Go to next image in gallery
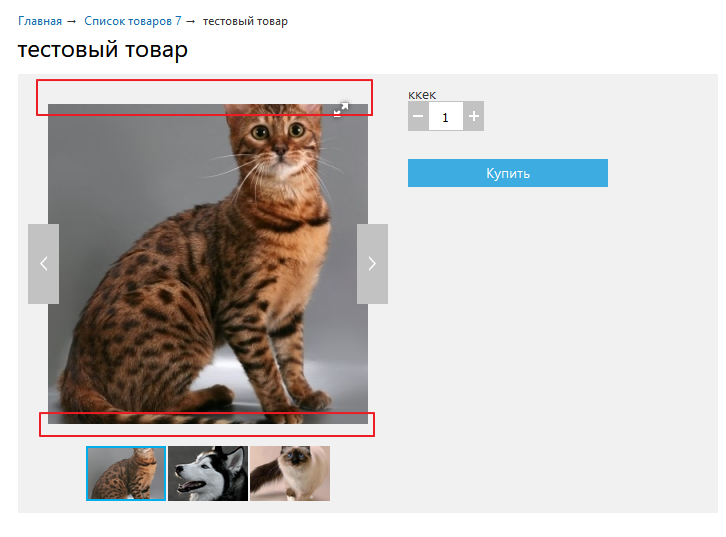The height and width of the screenshot is (537, 726). pyautogui.click(x=372, y=264)
